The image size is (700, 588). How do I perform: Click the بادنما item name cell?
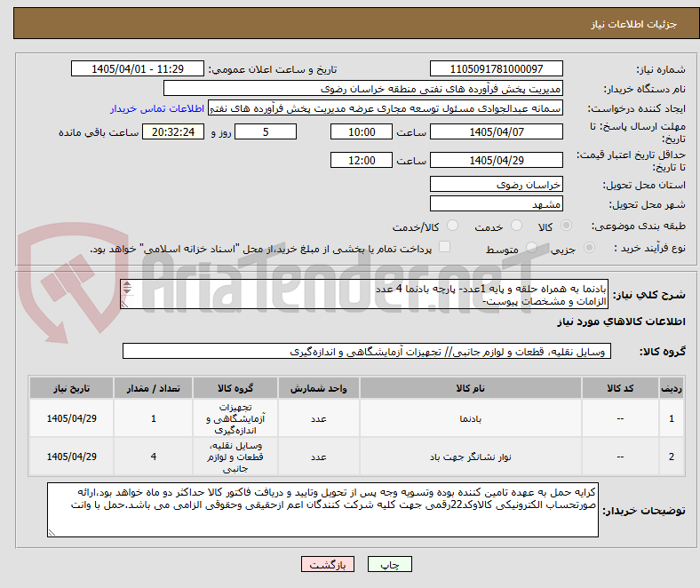[471, 418]
